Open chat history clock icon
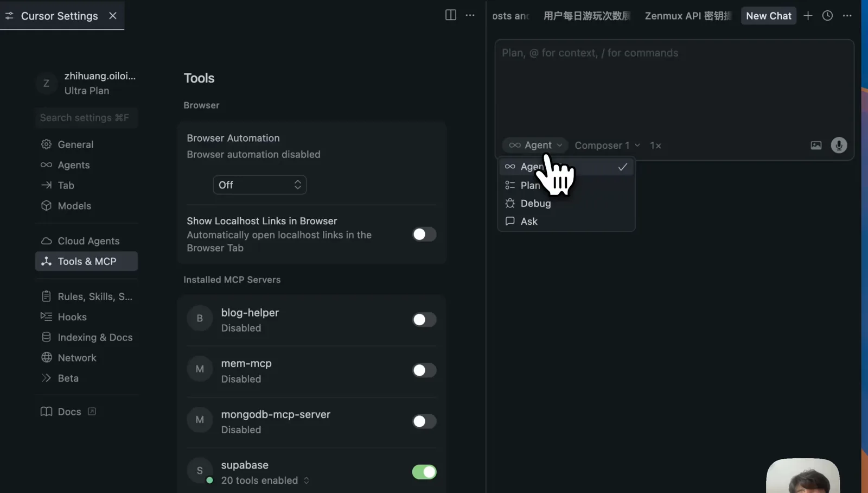 pos(827,16)
